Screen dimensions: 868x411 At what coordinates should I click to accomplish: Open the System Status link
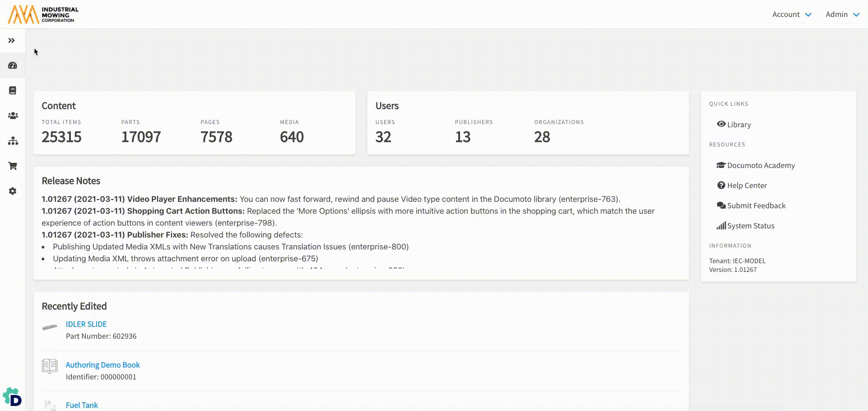(x=750, y=226)
